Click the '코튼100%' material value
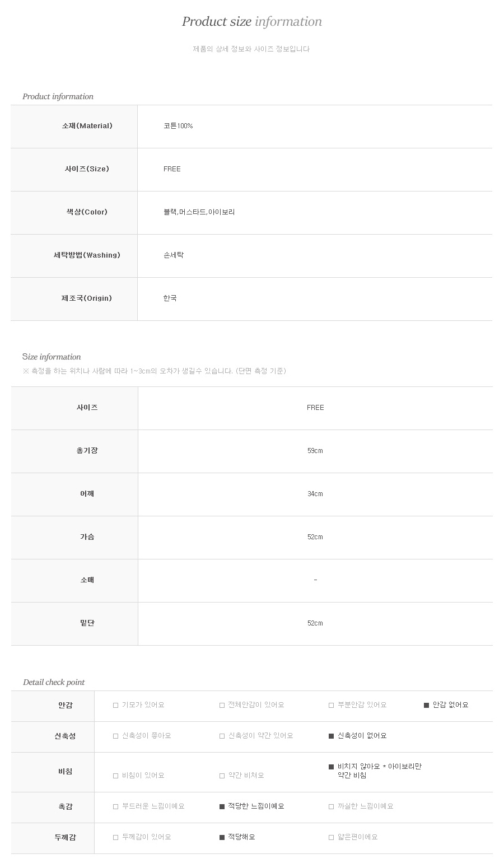504x868 pixels. point(178,126)
